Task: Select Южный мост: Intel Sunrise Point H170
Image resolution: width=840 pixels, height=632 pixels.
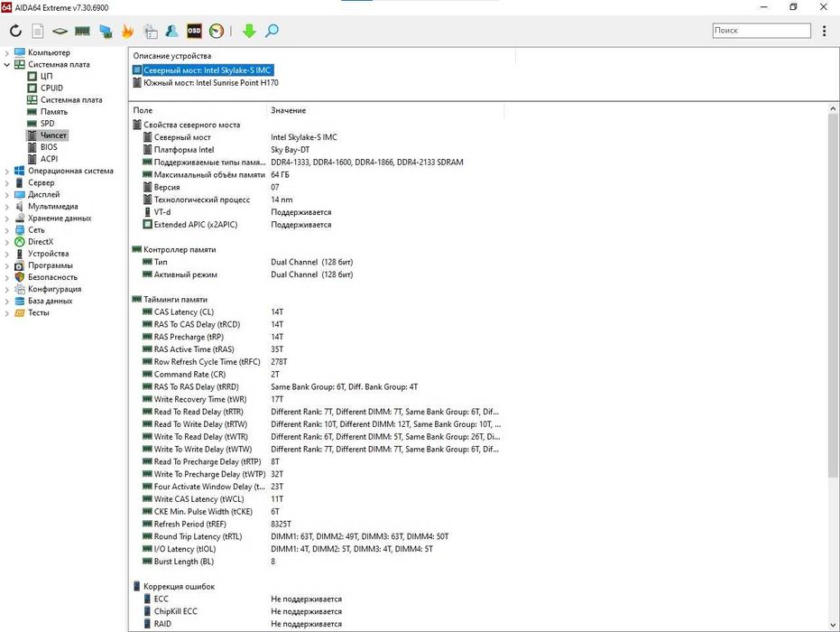Action: (210, 82)
